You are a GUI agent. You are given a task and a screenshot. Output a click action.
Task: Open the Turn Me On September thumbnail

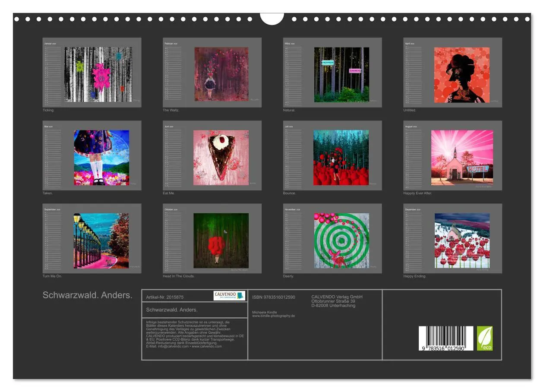click(x=92, y=238)
